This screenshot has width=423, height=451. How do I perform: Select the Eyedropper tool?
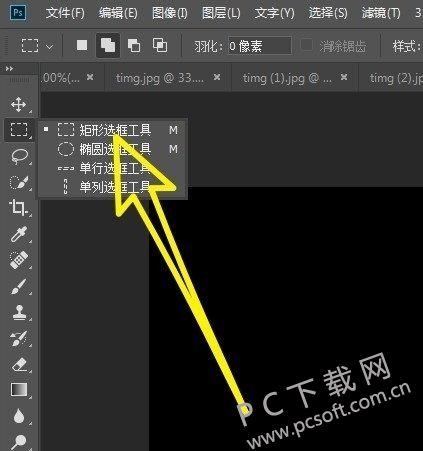pos(19,234)
